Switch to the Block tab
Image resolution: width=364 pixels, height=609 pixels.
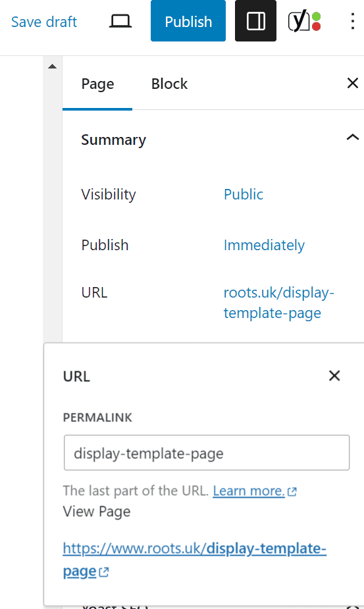coord(169,84)
